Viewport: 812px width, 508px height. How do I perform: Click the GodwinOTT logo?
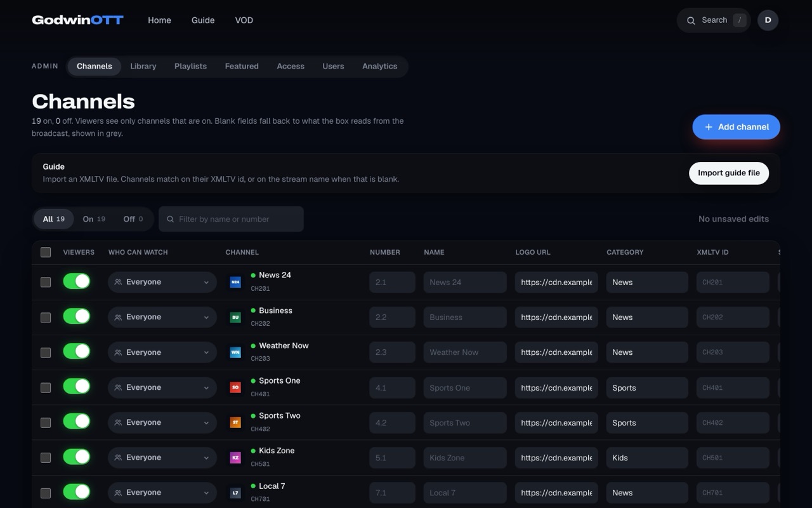(x=77, y=20)
